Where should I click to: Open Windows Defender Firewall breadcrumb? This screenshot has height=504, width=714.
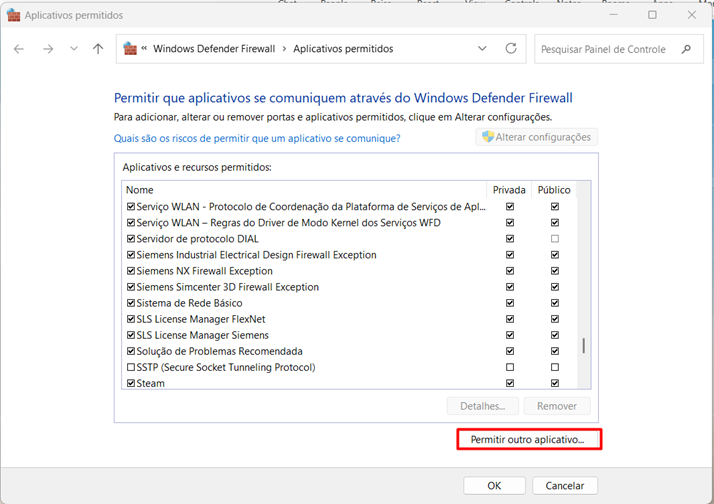(214, 49)
